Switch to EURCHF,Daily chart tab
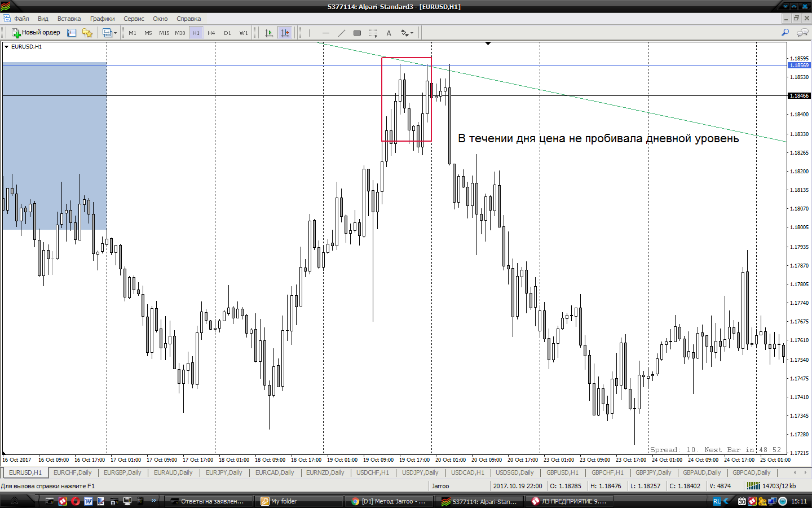Screen dimensions: 812x508 72,472
